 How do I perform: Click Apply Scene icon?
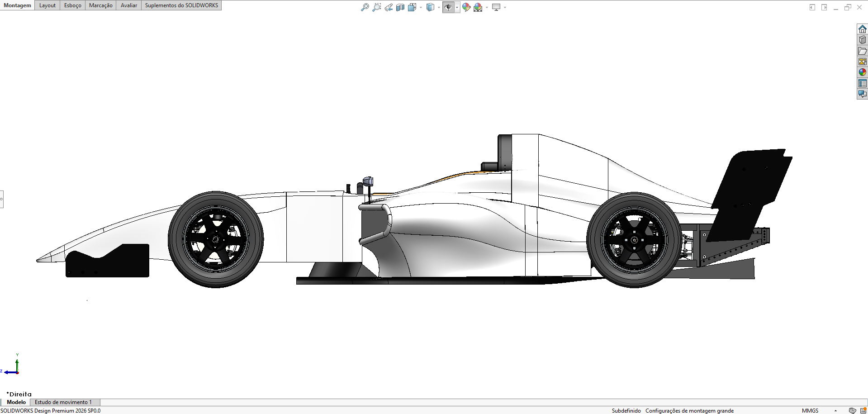478,7
